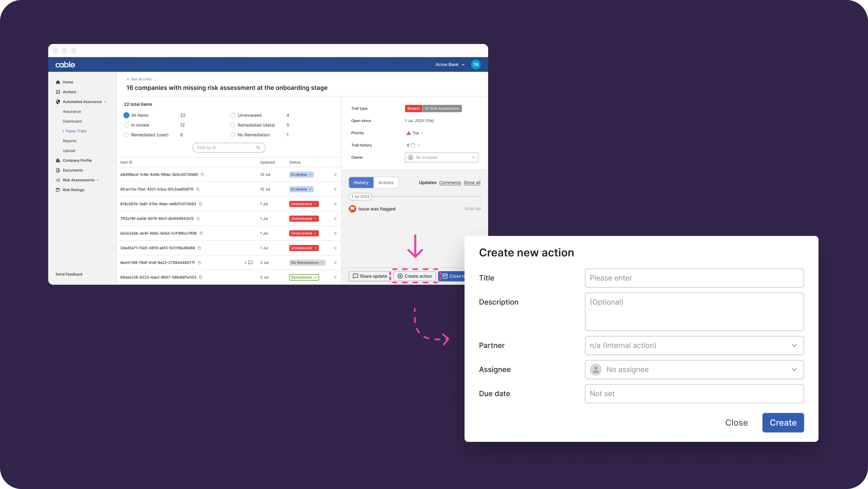Open the comment icon on 8ee51199 row
This screenshot has height=489, width=868.
pos(250,262)
